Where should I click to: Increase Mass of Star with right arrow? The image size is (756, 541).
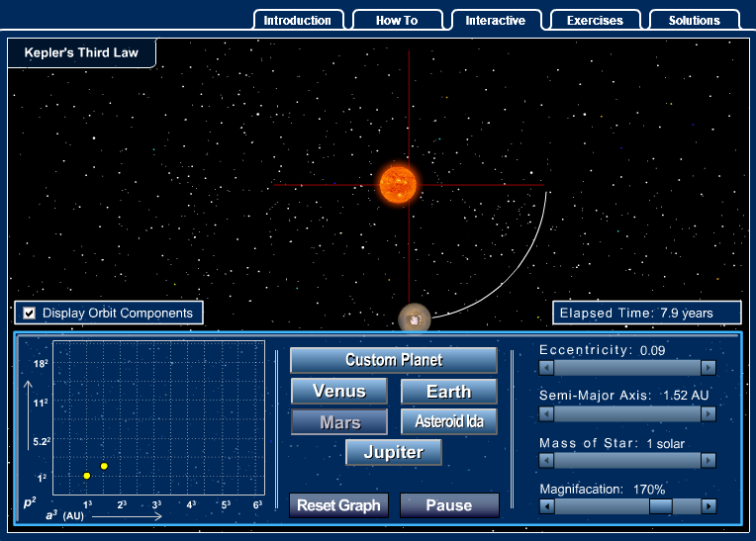coord(709,461)
